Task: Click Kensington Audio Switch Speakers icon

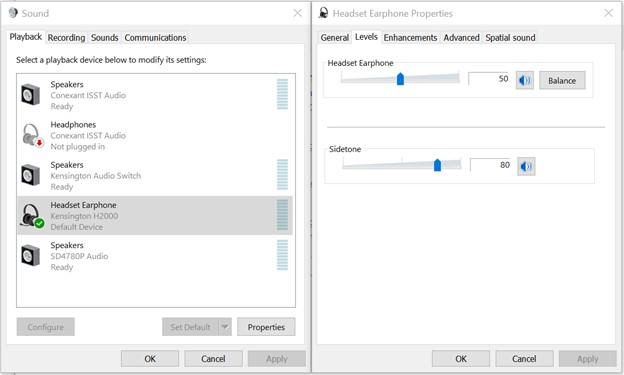Action: [x=30, y=175]
